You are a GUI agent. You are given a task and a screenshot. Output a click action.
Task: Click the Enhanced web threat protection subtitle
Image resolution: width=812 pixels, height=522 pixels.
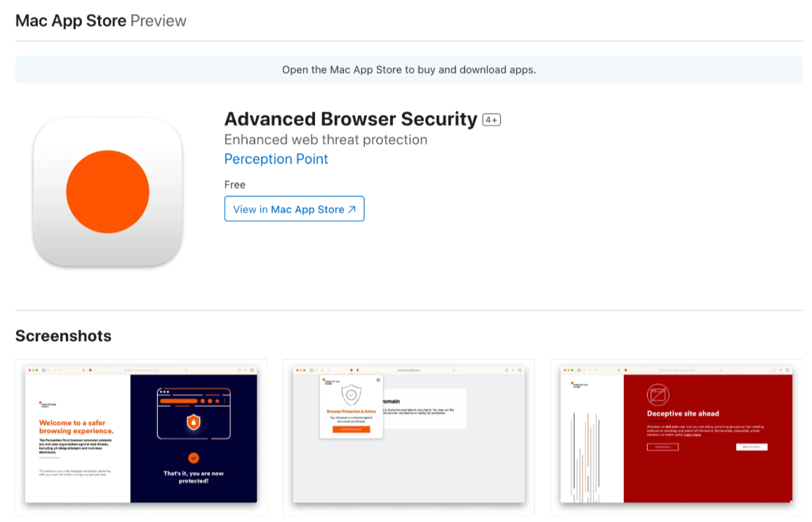coord(326,140)
